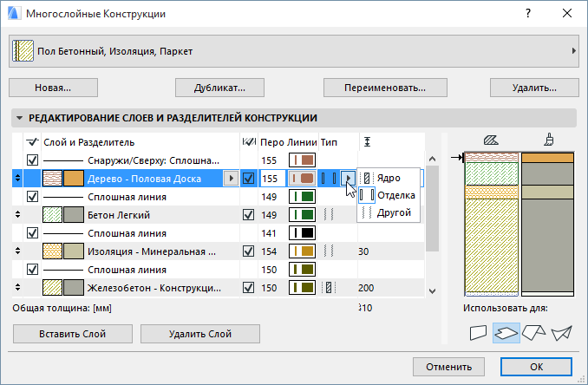Click the core type icon in Железобетон row
This screenshot has width=588, height=385.
[x=329, y=288]
